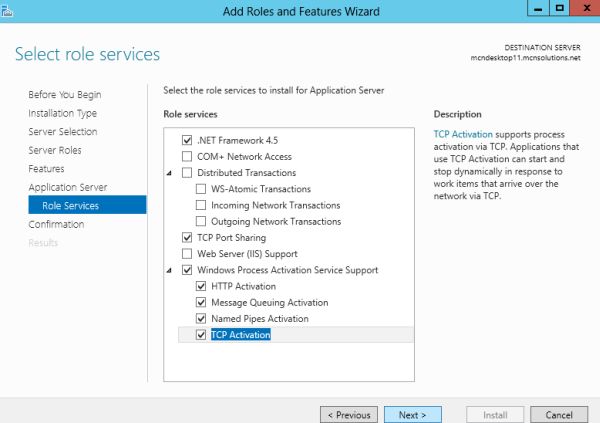The width and height of the screenshot is (600, 423).
Task: Select the Confirmation step in sidebar
Action: click(56, 224)
